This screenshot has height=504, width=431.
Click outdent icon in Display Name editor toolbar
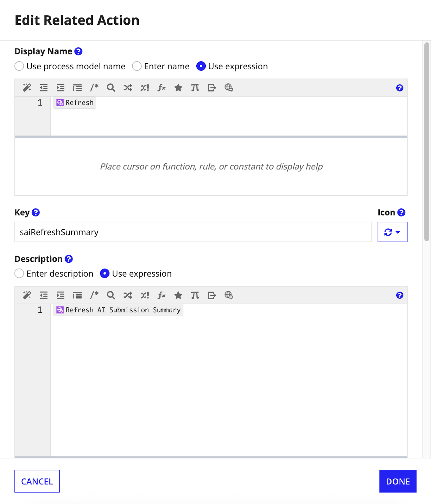click(x=44, y=88)
